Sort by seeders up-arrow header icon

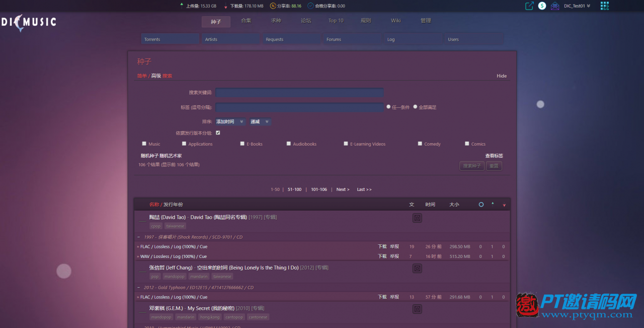point(493,204)
